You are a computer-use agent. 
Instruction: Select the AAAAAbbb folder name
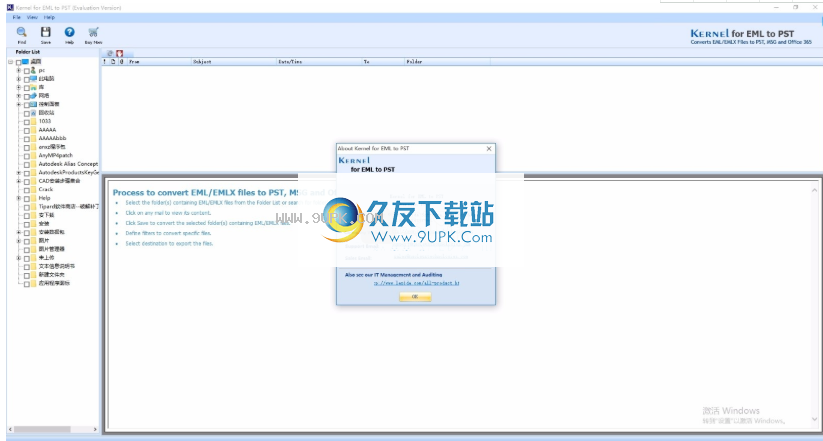click(52, 139)
